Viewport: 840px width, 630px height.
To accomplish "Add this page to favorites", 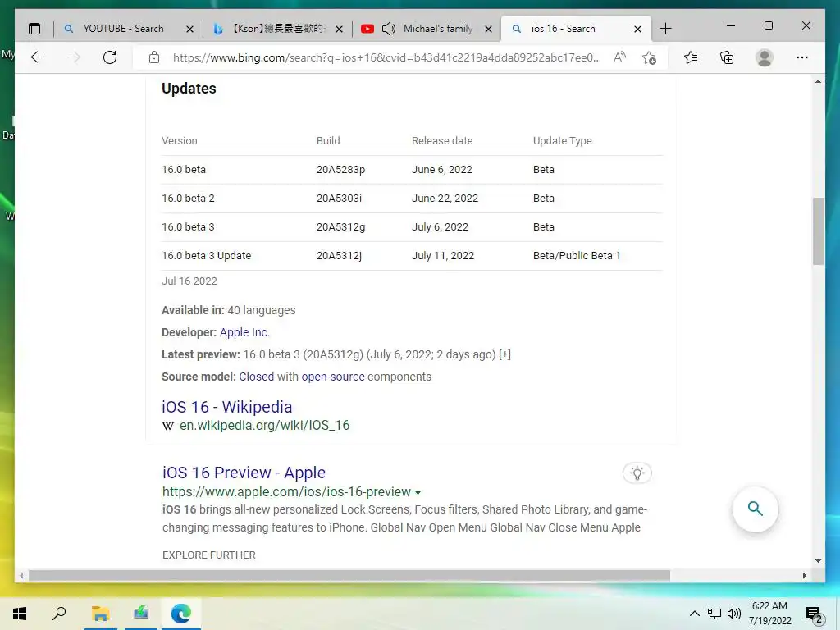I will pyautogui.click(x=650, y=57).
